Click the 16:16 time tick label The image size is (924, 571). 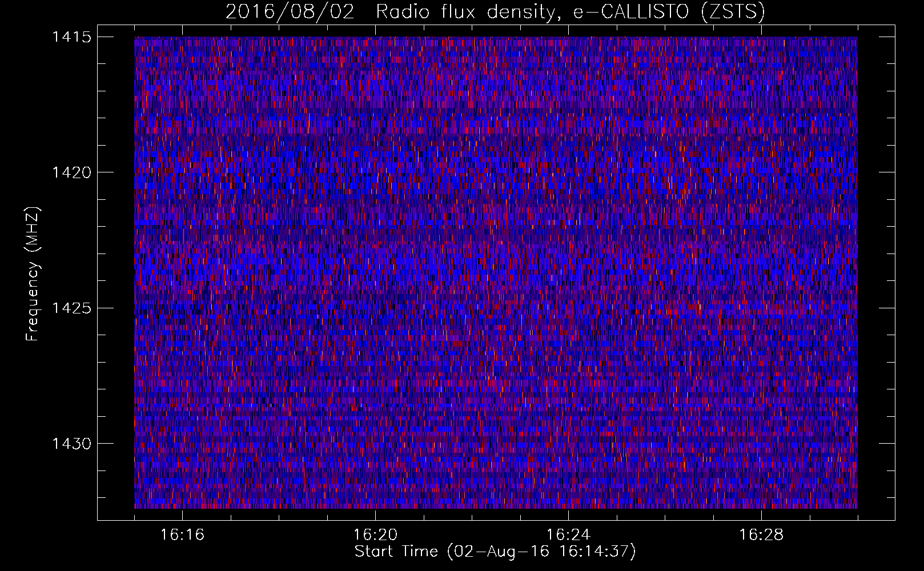(182, 535)
